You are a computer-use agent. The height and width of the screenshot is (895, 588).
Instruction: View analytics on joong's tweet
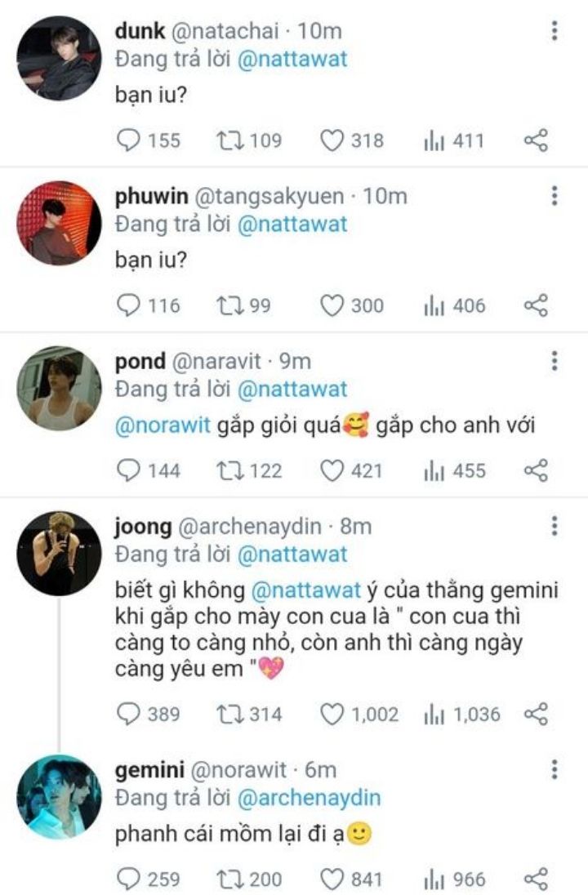pyautogui.click(x=434, y=715)
